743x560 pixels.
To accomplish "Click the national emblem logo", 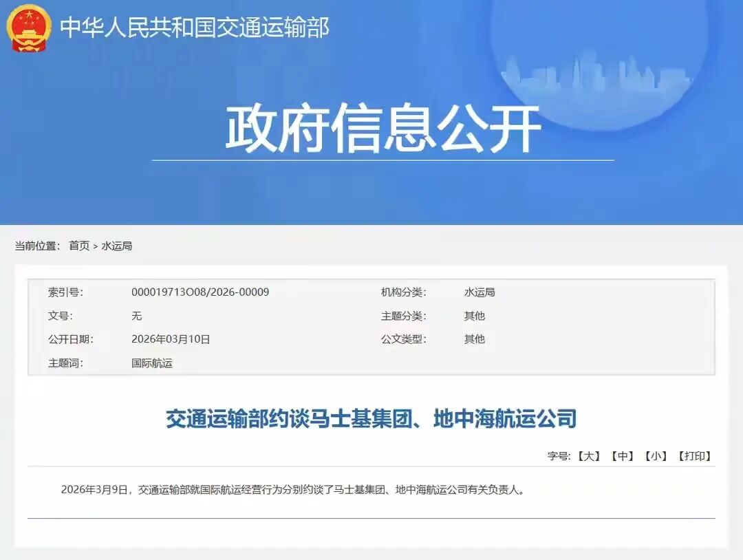I will [x=28, y=28].
